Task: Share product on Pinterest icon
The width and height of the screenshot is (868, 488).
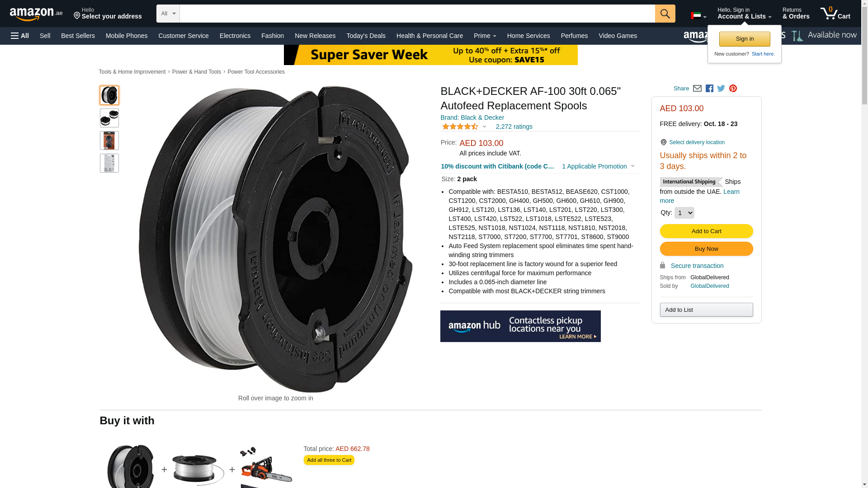Action: pyautogui.click(x=733, y=89)
